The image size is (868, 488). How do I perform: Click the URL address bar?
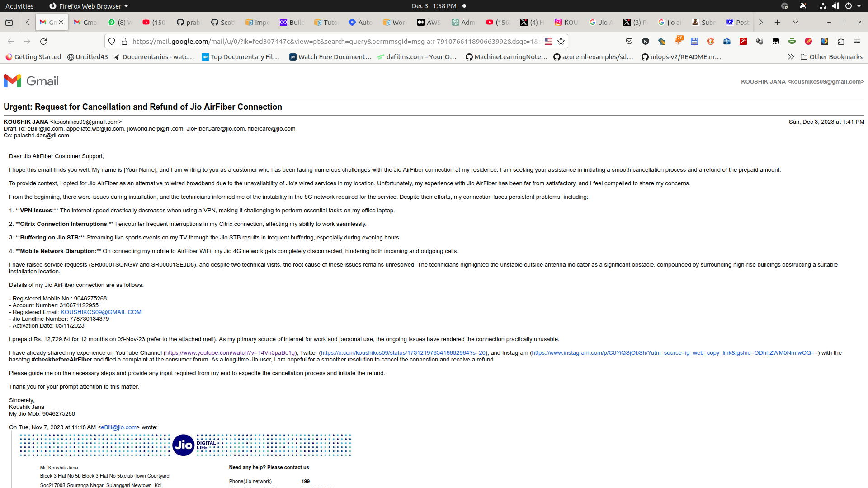point(335,41)
